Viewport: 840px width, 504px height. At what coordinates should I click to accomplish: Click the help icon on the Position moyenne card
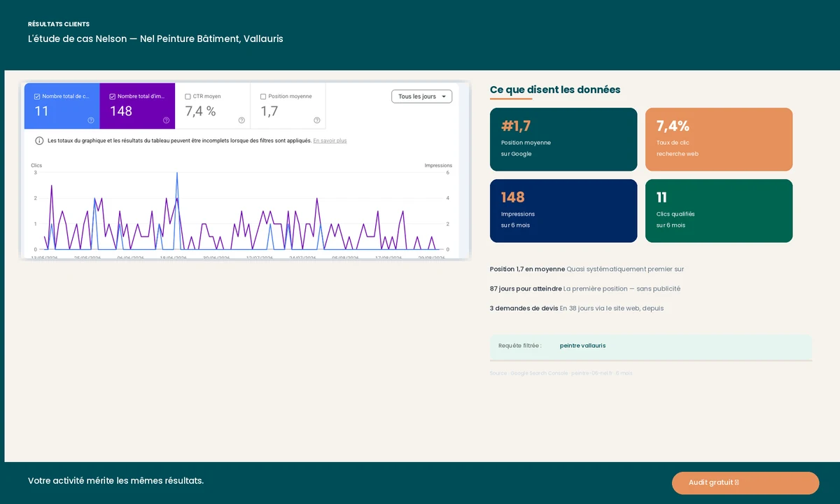pyautogui.click(x=317, y=120)
